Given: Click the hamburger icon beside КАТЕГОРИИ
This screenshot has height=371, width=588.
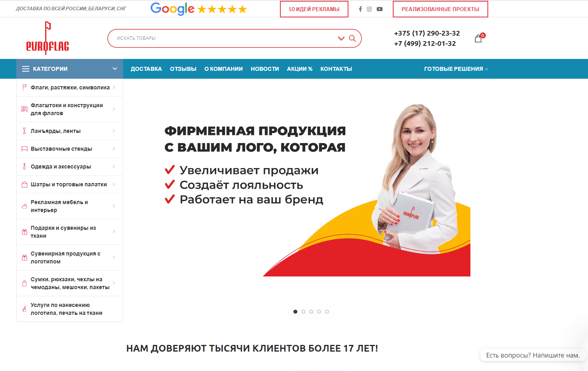Looking at the screenshot, I should click(x=26, y=69).
